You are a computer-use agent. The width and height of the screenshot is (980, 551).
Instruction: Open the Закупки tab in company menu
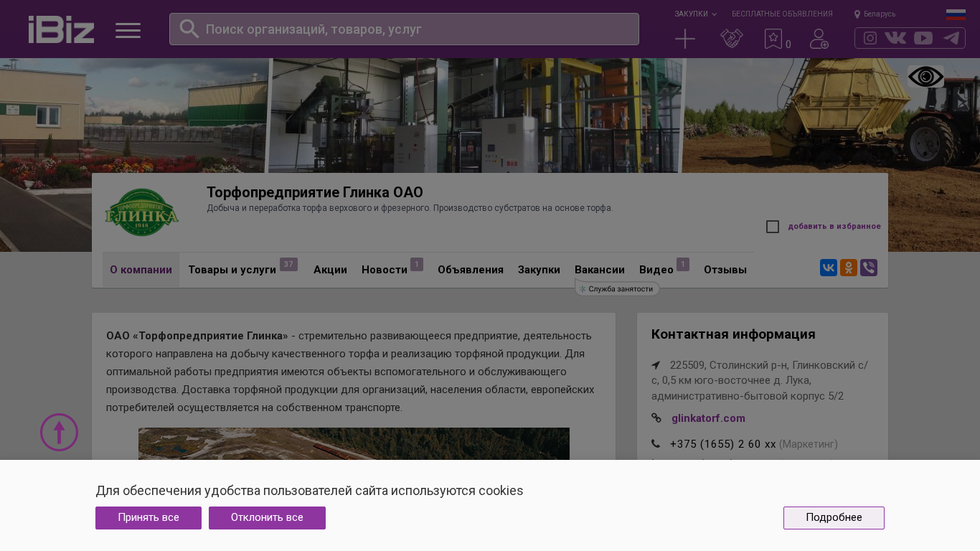tap(539, 270)
